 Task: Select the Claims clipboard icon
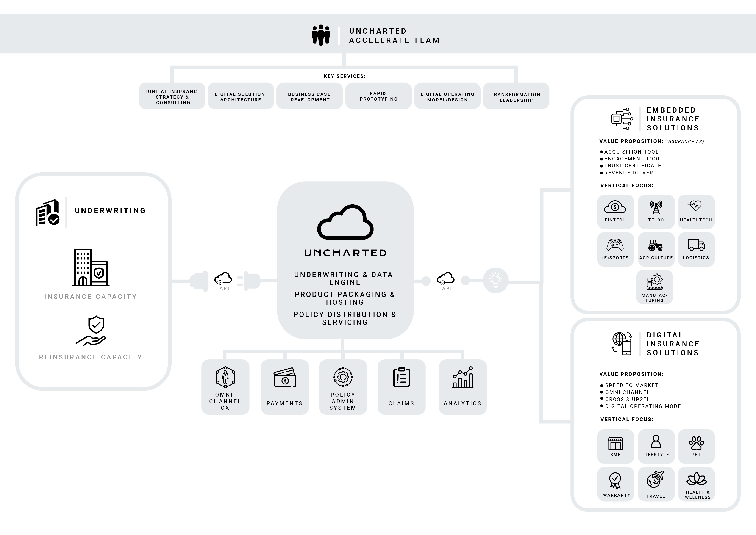pos(401,377)
